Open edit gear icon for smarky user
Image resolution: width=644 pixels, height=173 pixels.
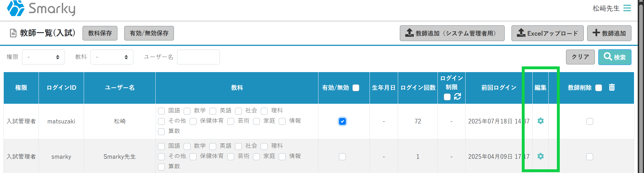tap(540, 156)
